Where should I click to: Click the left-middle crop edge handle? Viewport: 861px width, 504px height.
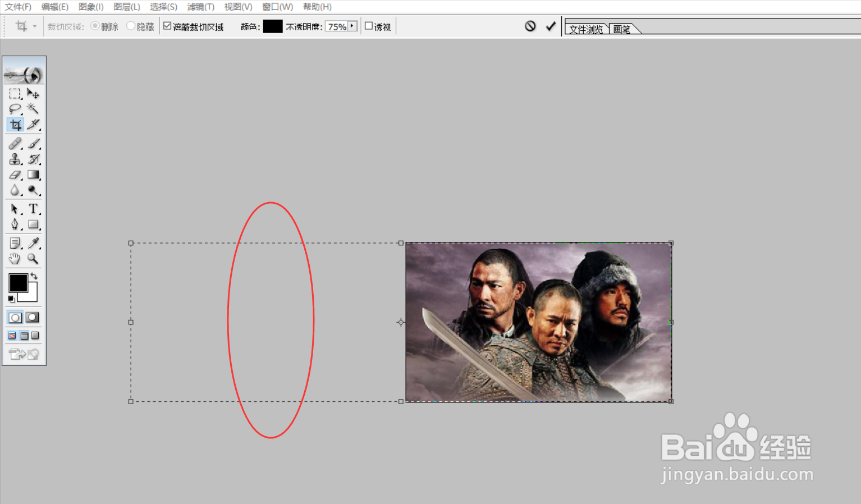(x=131, y=322)
